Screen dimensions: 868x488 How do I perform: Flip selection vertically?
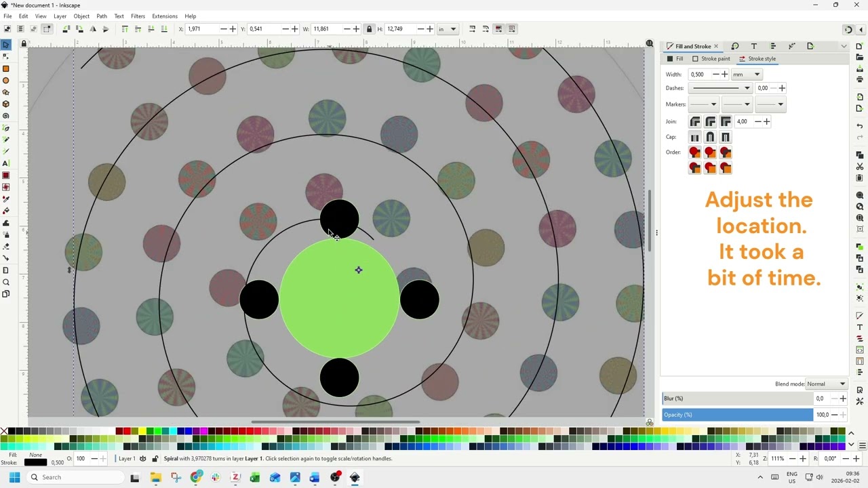click(x=106, y=29)
